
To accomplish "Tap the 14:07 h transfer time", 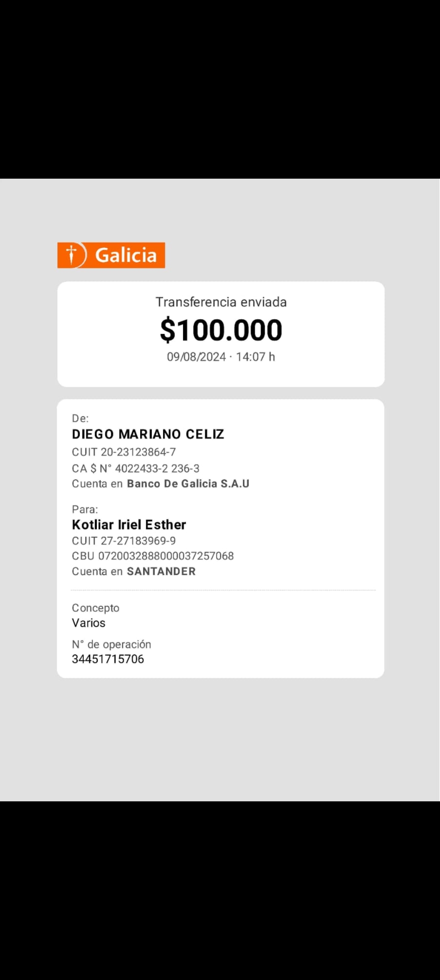I will coord(255,357).
